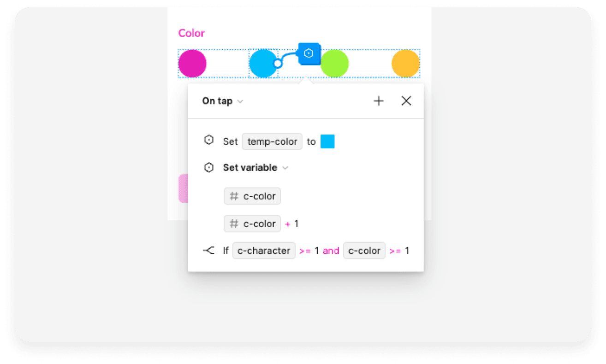The height and width of the screenshot is (364, 606).
Task: Click the connector handle circle on blue dot
Action: (277, 64)
